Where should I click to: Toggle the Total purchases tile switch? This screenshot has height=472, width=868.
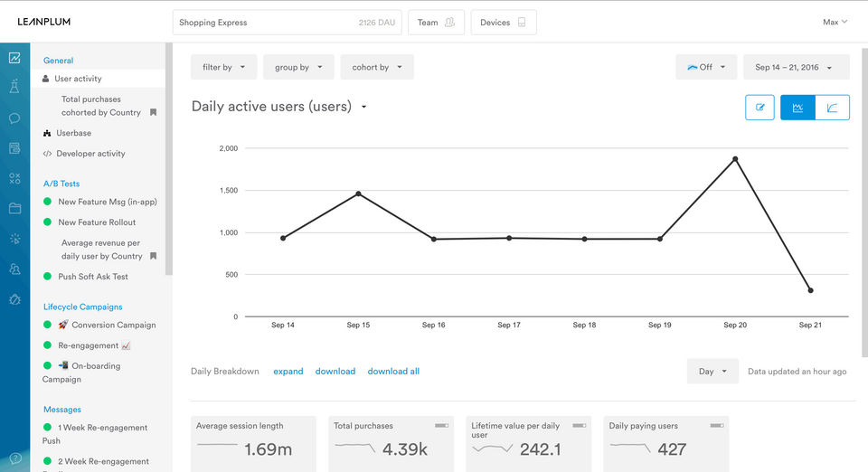pyautogui.click(x=441, y=425)
